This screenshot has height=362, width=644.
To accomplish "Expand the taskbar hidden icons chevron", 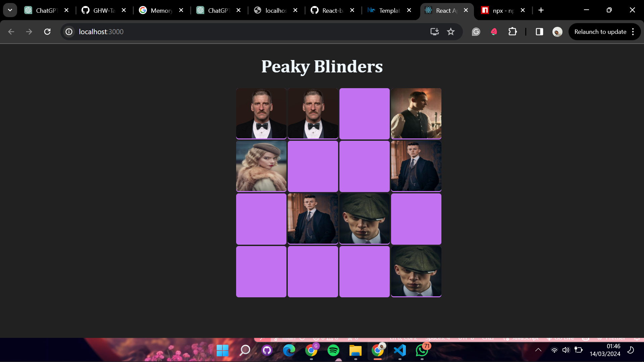I will pos(538,350).
